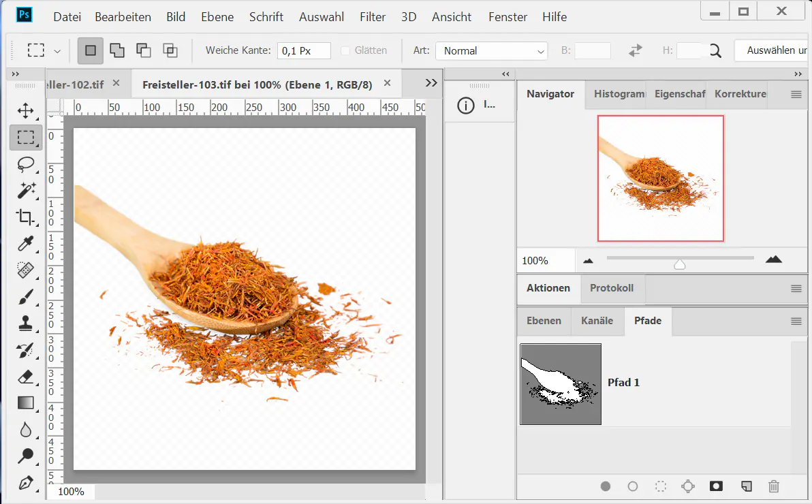Select the Magic Wand tool
Screen dimensions: 812x504
coord(26,191)
